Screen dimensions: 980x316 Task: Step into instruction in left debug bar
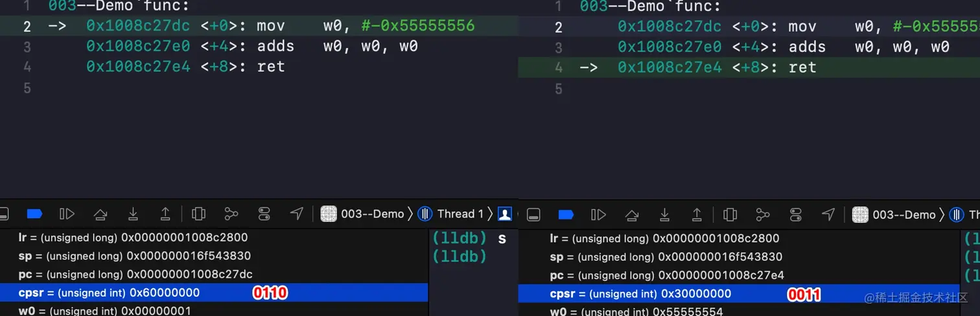[133, 214]
